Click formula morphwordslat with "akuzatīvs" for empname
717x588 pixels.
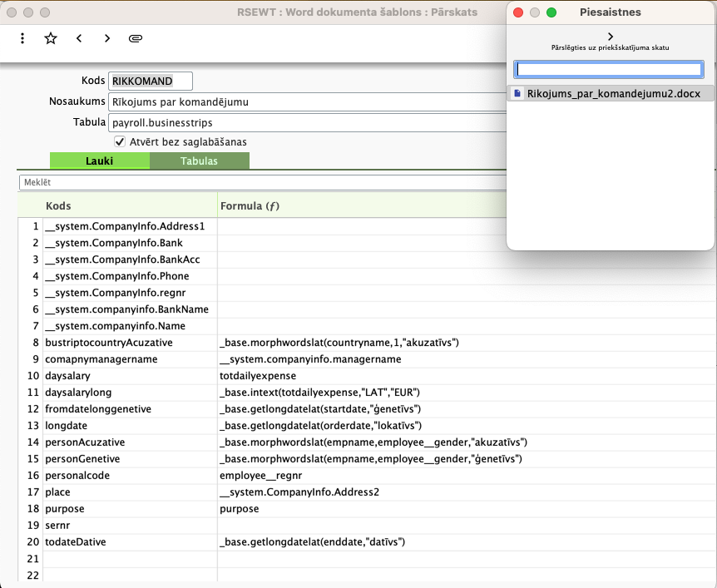click(373, 442)
